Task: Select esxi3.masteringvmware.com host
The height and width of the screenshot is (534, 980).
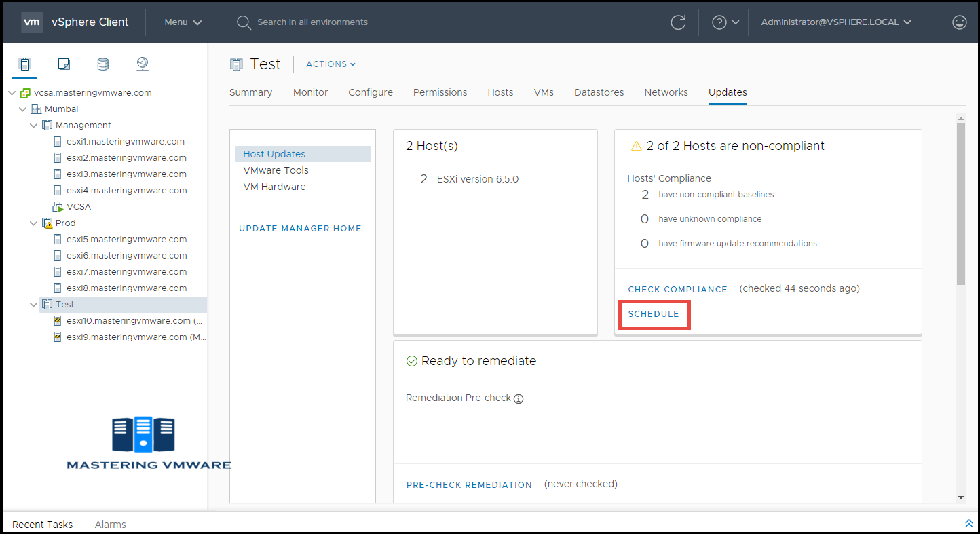Action: (126, 174)
